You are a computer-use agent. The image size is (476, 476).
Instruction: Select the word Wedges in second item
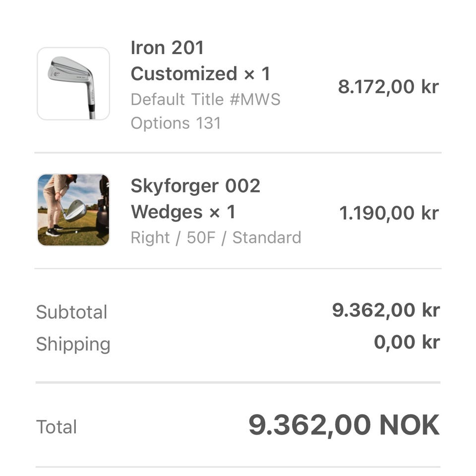pos(167,212)
